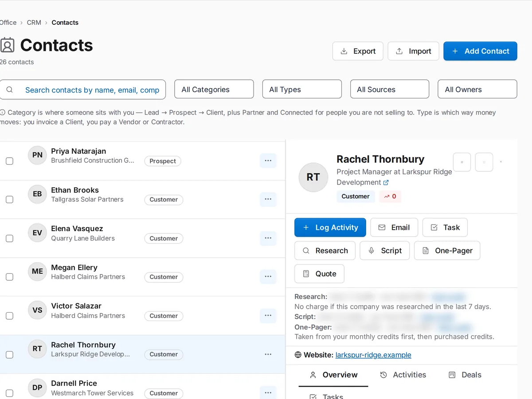The image size is (532, 399).
Task: Open more options for Darnell Price
Action: 268,393
